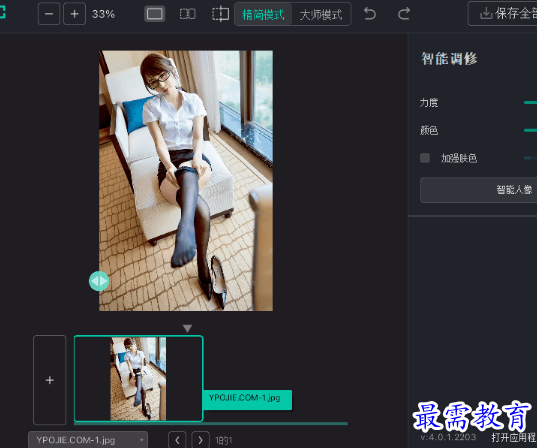Select the side-by-side compare view icon
Viewport: 537px width, 448px height.
(188, 14)
